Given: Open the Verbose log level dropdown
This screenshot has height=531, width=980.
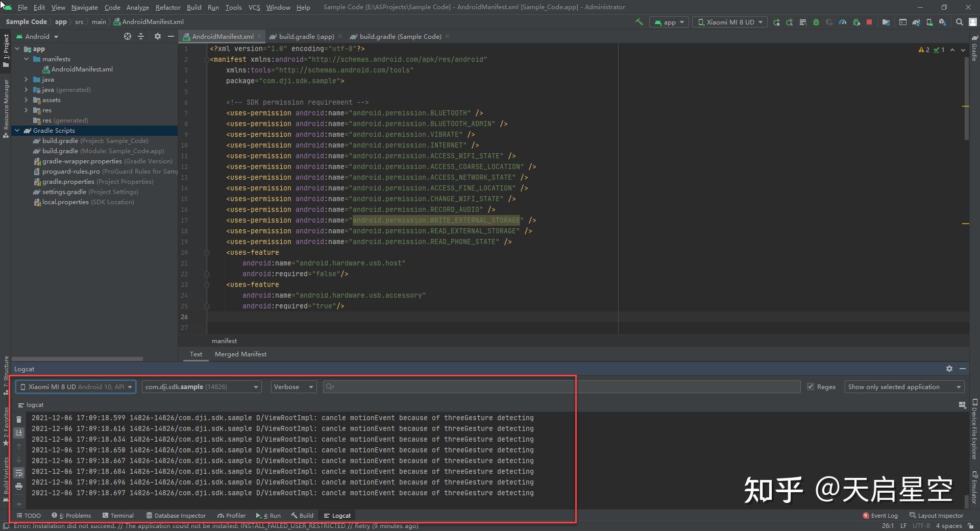Looking at the screenshot, I should (293, 387).
